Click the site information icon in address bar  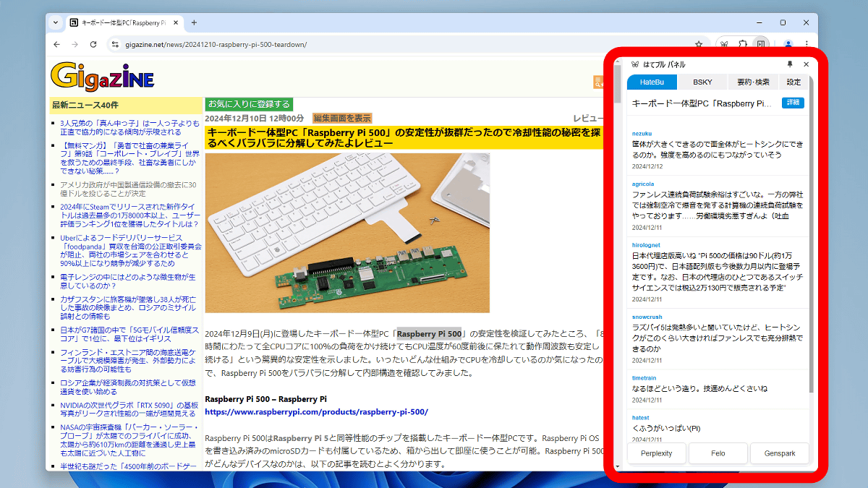(x=114, y=44)
